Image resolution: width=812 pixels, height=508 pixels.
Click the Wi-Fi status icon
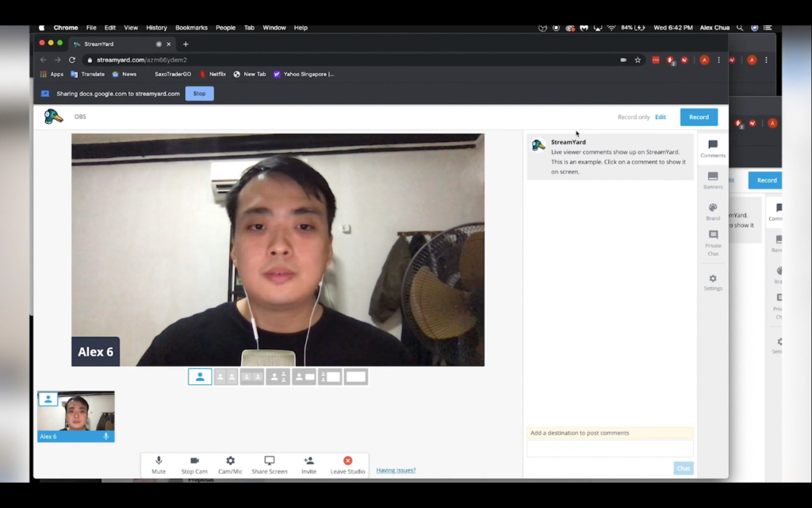pyautogui.click(x=611, y=28)
